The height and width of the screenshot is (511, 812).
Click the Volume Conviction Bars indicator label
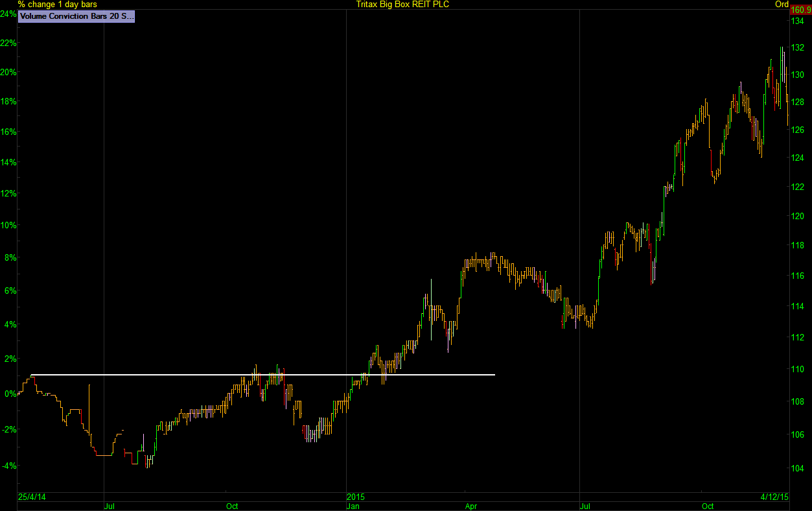point(76,17)
